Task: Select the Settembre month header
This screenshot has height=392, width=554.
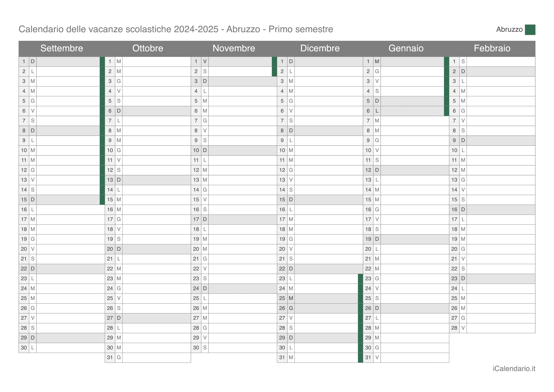Action: pyautogui.click(x=62, y=48)
